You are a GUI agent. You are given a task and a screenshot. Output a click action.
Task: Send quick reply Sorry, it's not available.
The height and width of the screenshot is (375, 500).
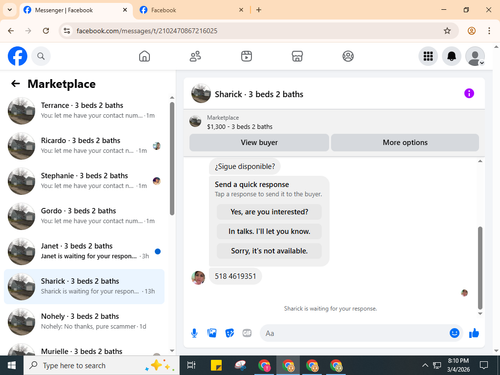pos(269,251)
